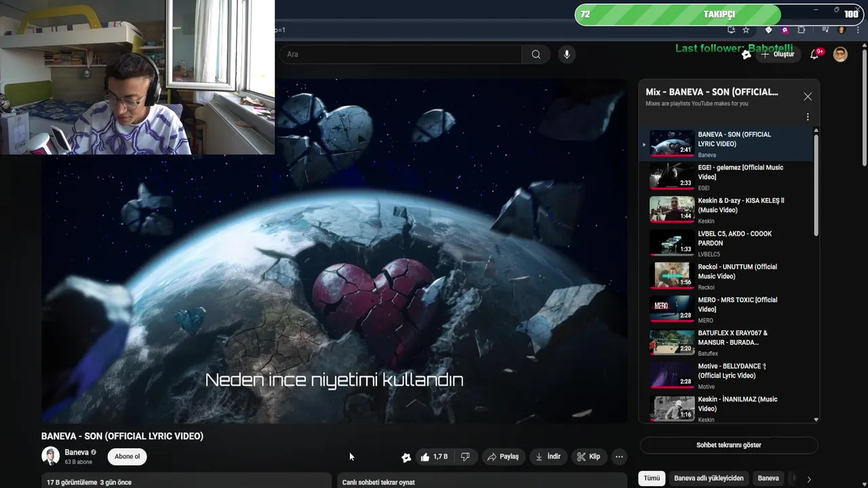Open the browser three-dot menu

(x=856, y=30)
